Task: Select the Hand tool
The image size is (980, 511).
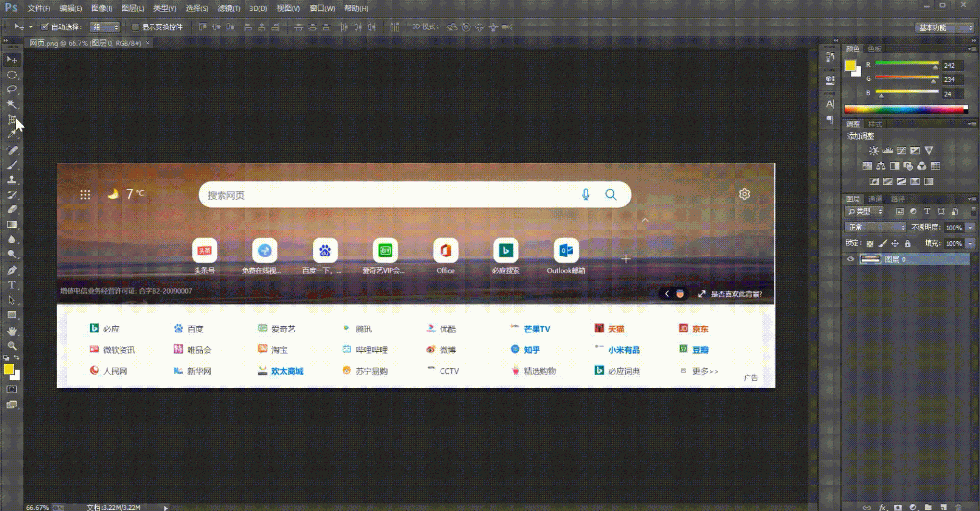Action: [12, 331]
